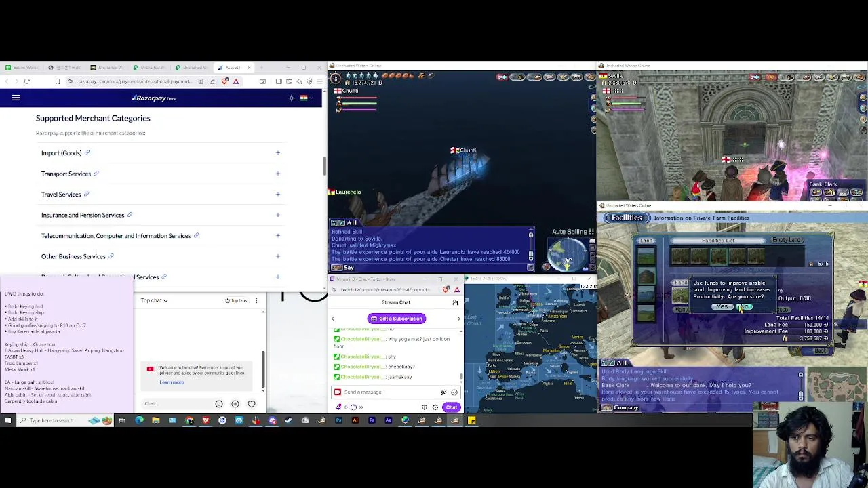The image size is (868, 488).
Task: Select first land thumbnail under Land
Action: pyautogui.click(x=646, y=256)
